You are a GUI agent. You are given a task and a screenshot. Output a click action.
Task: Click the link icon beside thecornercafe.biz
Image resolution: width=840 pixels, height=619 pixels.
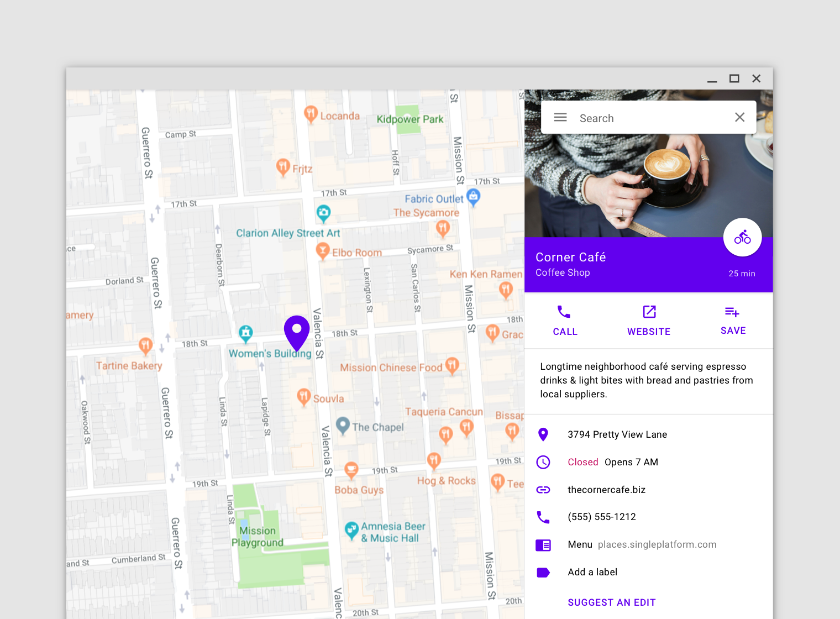click(543, 490)
